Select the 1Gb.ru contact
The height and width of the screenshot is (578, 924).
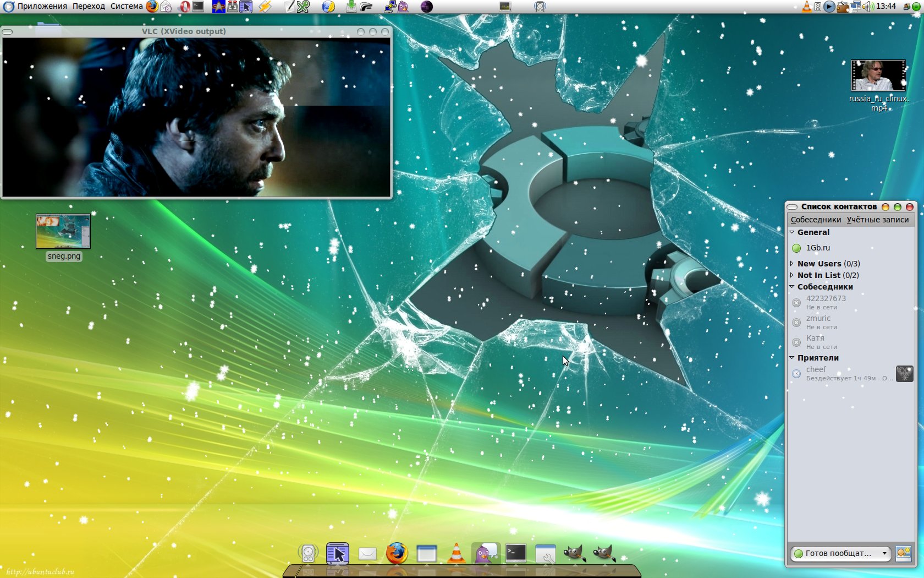[x=851, y=248]
